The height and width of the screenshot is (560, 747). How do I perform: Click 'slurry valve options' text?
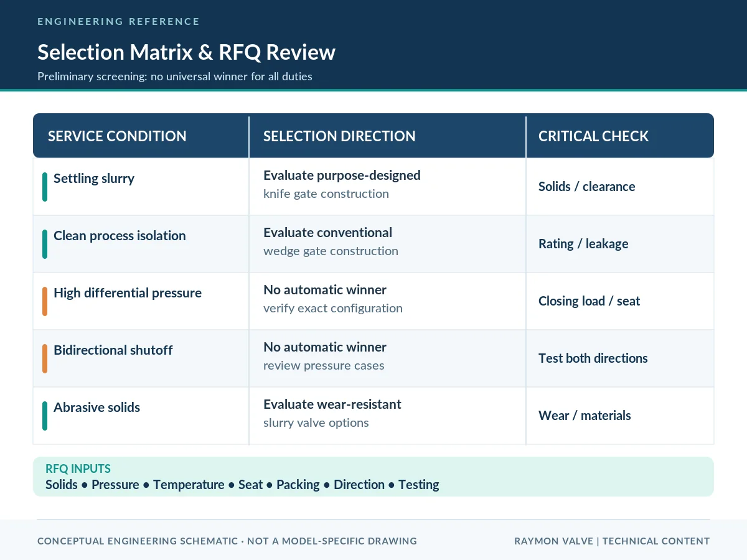[316, 423]
